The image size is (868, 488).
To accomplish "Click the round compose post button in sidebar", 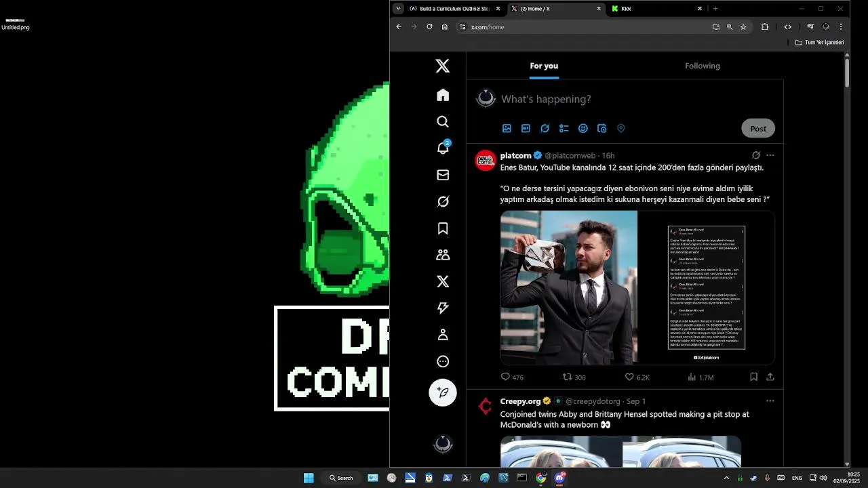I will click(x=443, y=392).
